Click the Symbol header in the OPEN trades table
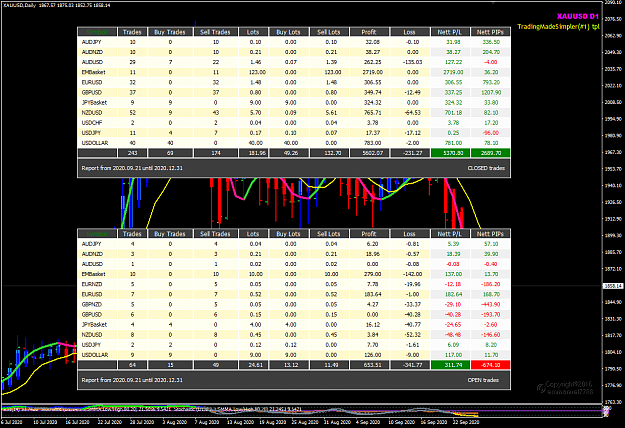 97,234
